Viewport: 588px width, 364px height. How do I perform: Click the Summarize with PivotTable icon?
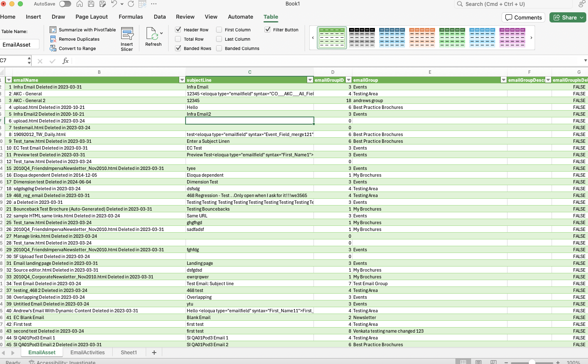point(53,30)
